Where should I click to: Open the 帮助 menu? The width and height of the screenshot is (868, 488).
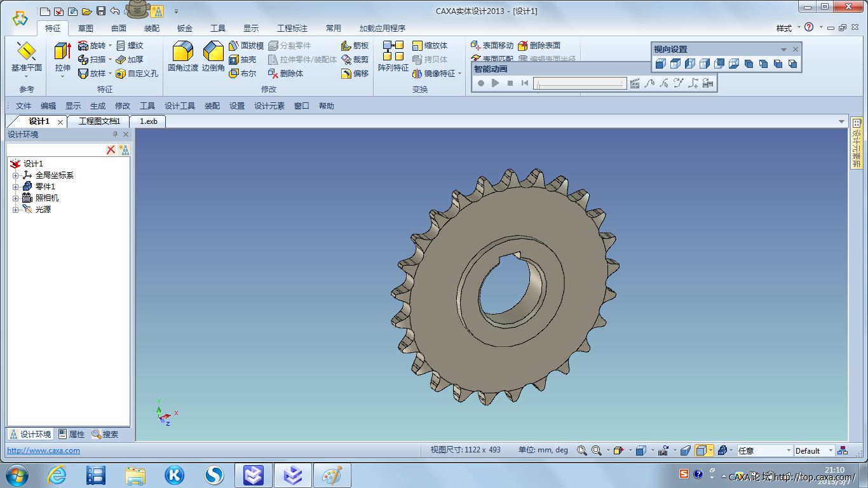point(327,106)
